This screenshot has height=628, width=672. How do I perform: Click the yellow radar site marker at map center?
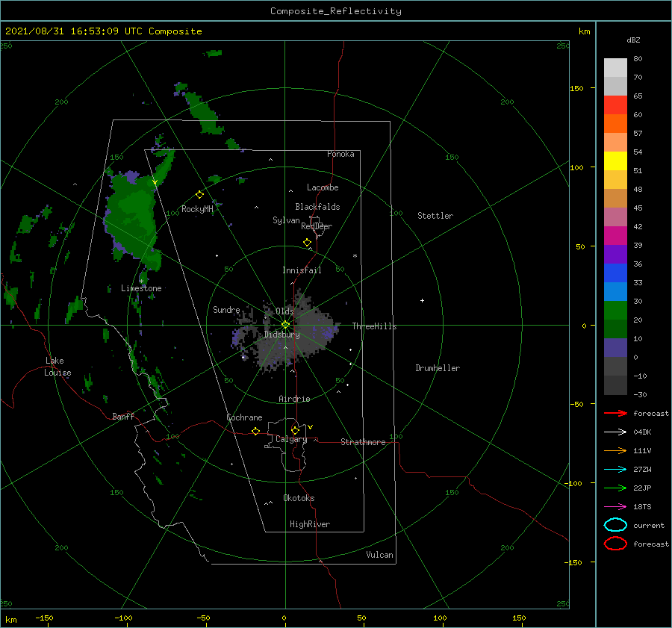(x=285, y=325)
